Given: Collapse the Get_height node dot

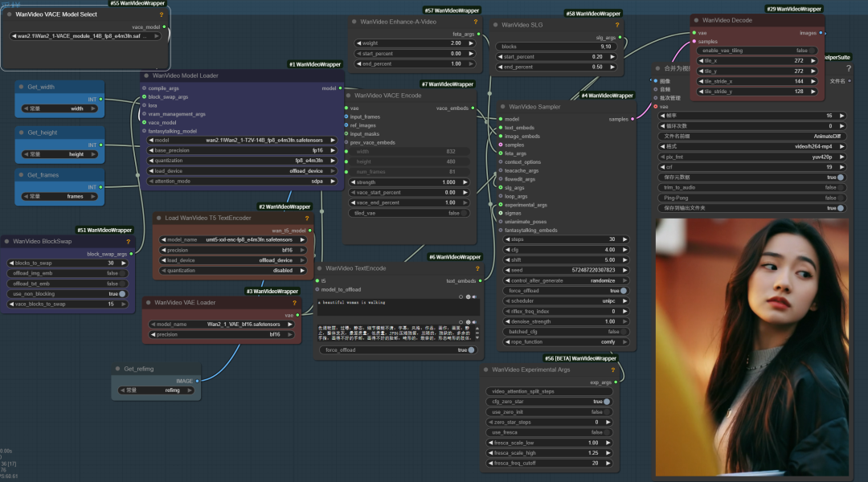Looking at the screenshot, I should pyautogui.click(x=21, y=133).
